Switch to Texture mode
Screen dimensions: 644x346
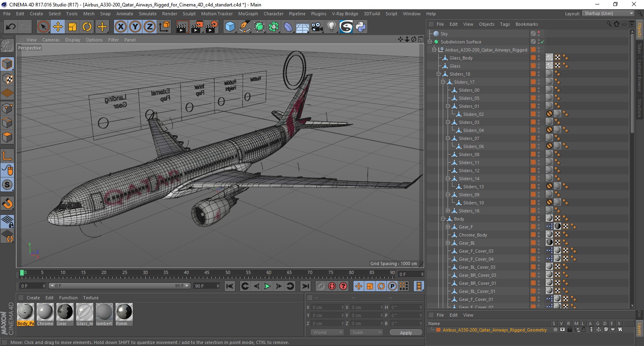tap(7, 79)
